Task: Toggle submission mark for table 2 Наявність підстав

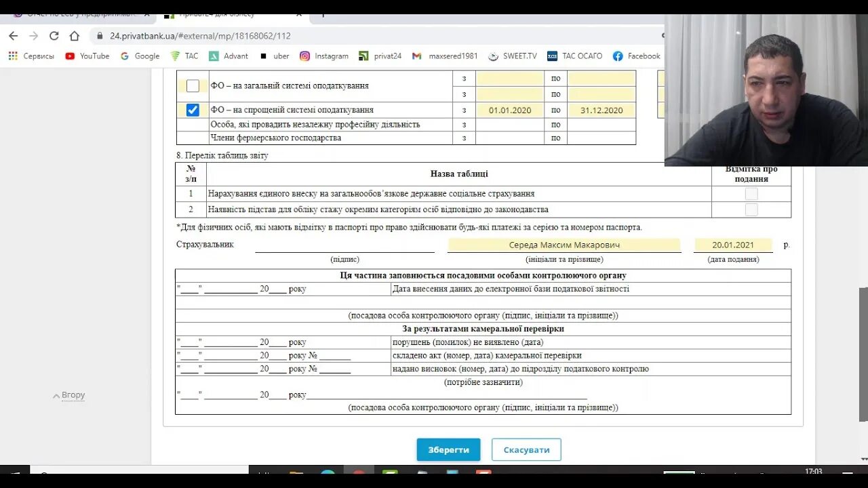Action: [x=751, y=209]
